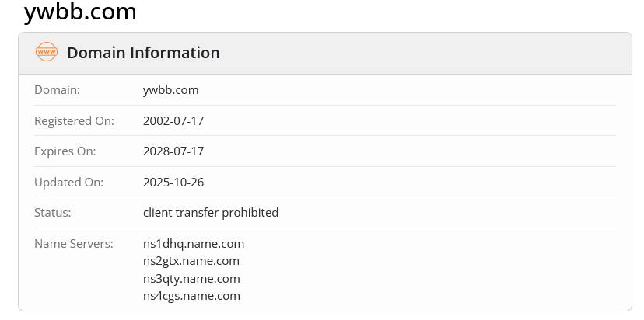
Task: Select the expiry date 2028-07-17
Action: (173, 151)
